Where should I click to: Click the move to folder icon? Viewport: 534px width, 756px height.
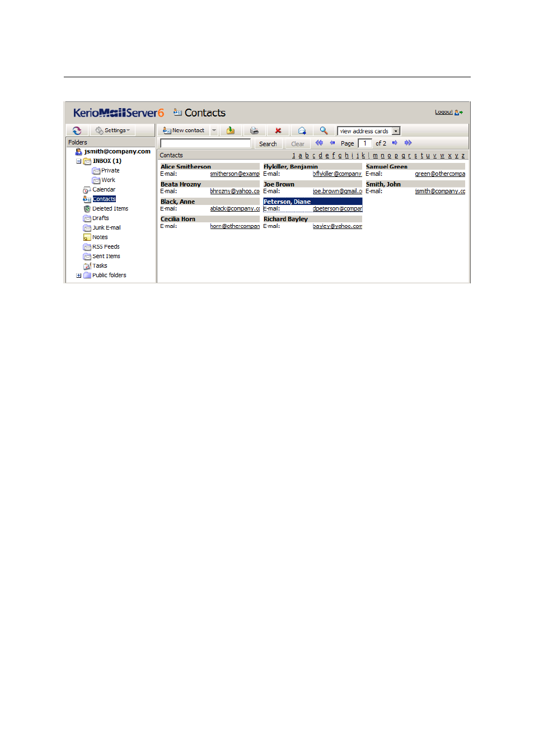[x=231, y=130]
